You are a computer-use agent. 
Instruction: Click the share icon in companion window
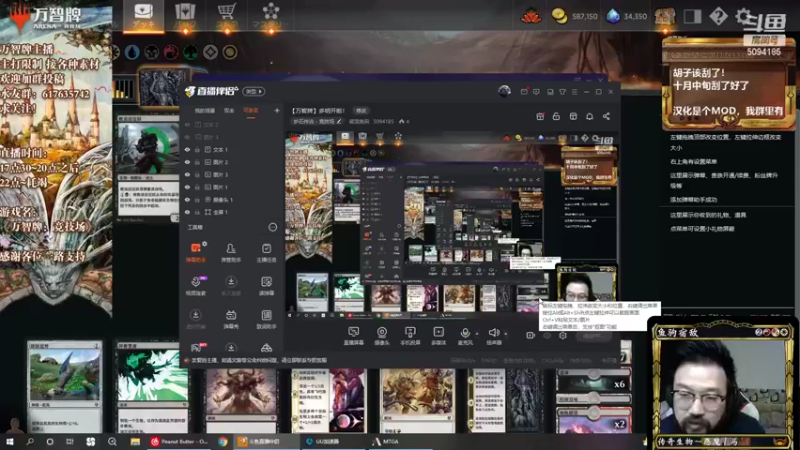pos(606,116)
